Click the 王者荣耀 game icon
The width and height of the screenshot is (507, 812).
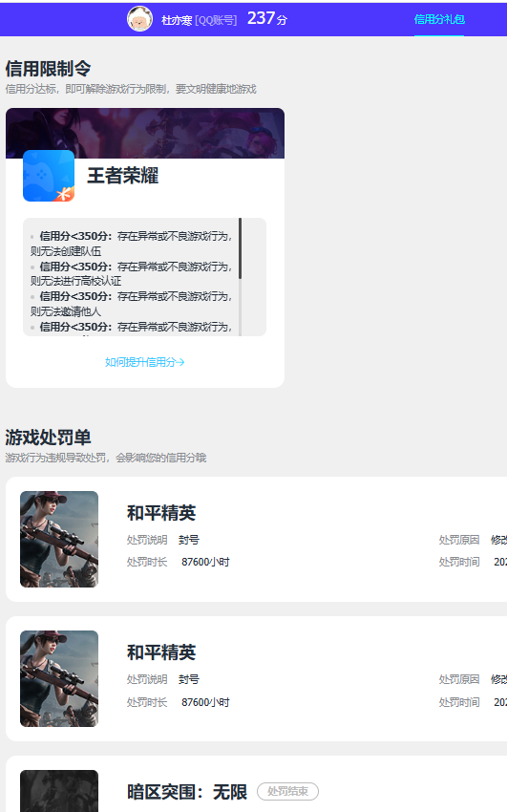(49, 176)
